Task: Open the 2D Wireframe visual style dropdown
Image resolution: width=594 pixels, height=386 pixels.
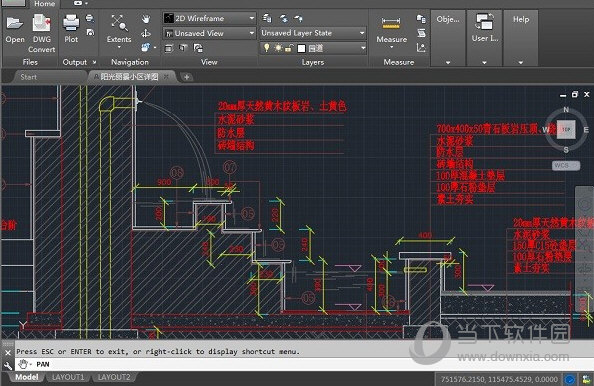Action: click(x=209, y=18)
